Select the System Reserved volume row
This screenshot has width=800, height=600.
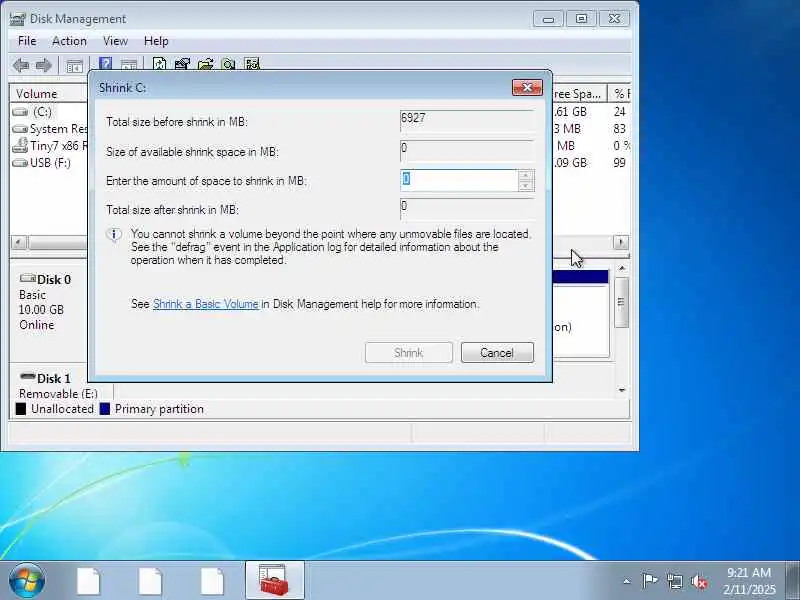(49, 129)
